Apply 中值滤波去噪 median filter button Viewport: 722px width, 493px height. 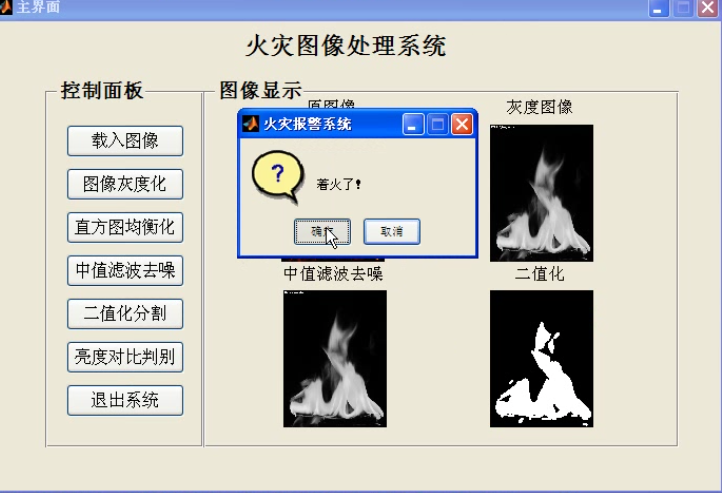click(125, 271)
